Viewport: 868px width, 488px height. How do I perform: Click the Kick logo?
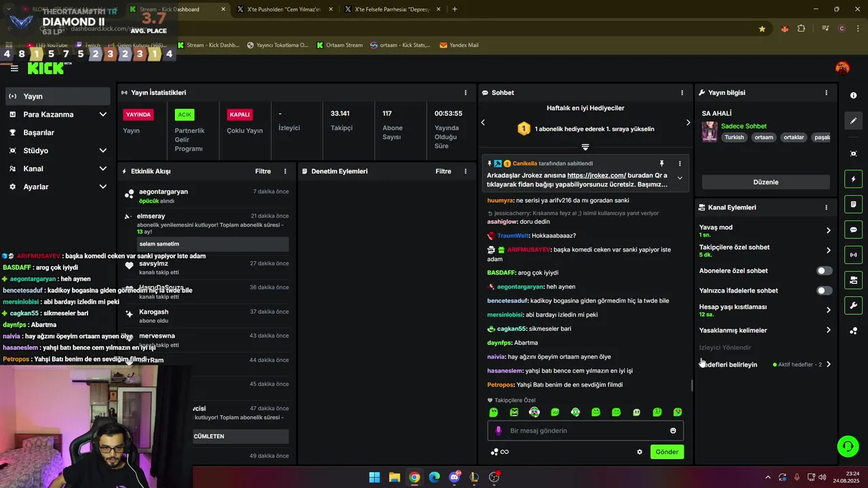pos(49,68)
